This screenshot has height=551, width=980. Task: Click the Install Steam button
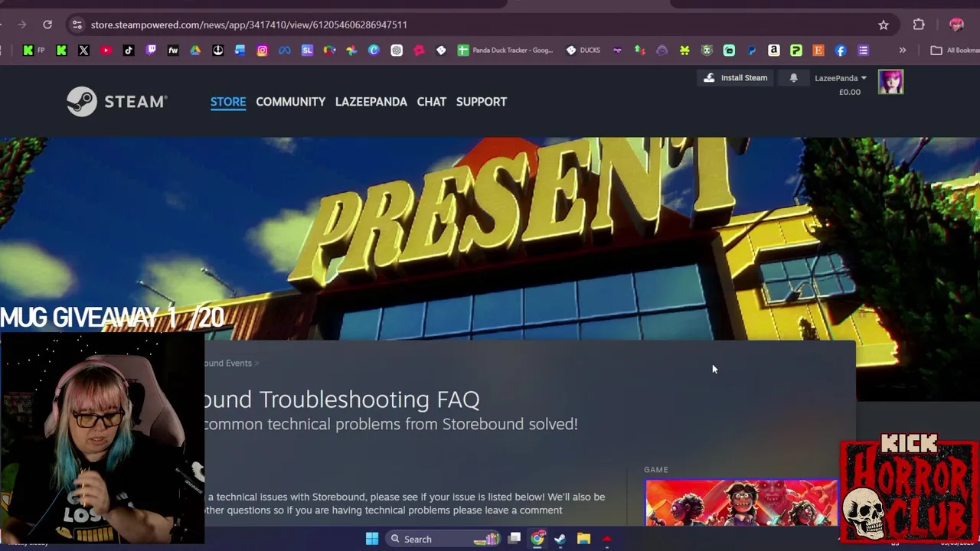point(735,78)
